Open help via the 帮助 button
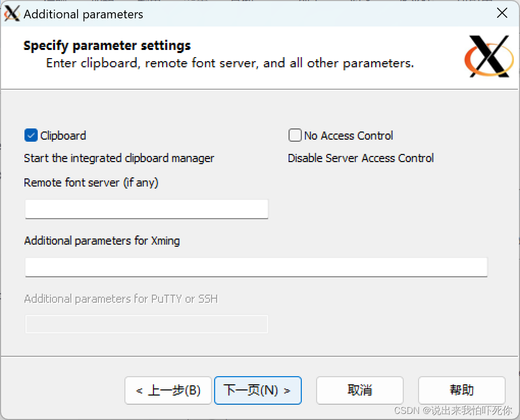Screen dimensions: 520x420 click(x=461, y=390)
